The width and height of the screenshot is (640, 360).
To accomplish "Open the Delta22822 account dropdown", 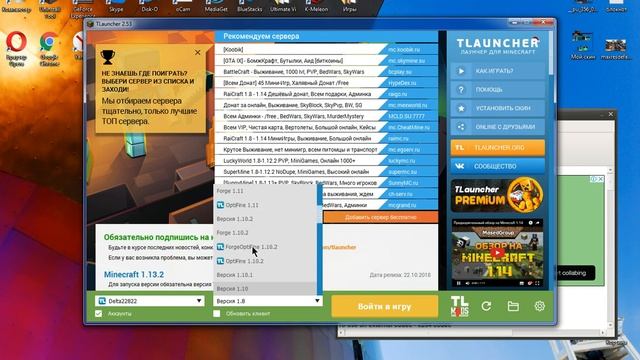I will [150, 301].
